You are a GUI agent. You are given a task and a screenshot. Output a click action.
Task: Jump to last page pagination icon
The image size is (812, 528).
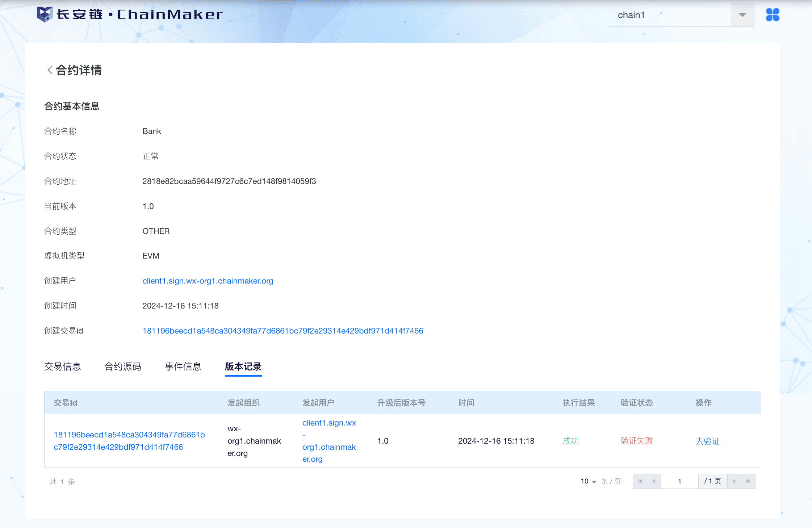[x=748, y=481]
